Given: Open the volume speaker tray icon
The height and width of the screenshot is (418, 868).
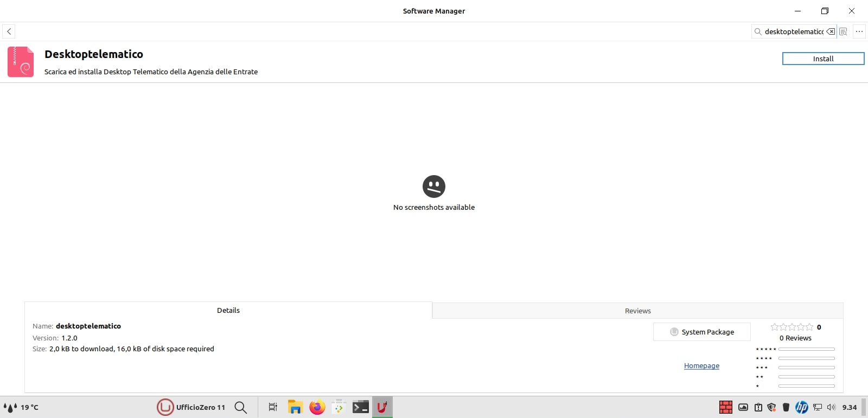Looking at the screenshot, I should coord(832,407).
